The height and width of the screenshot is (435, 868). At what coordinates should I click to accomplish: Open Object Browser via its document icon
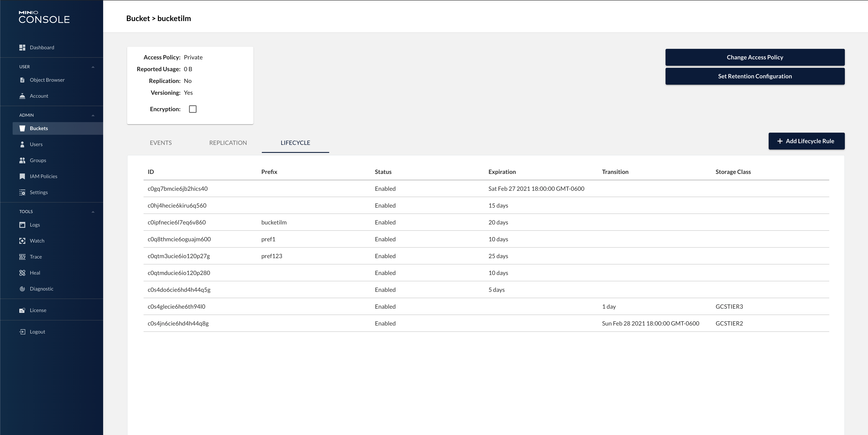22,80
